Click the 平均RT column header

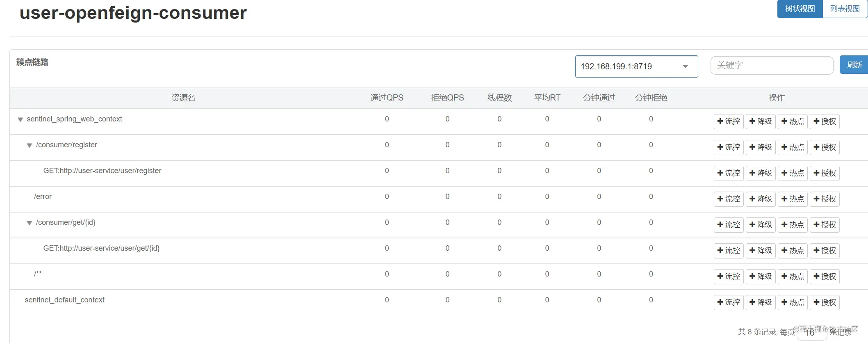pyautogui.click(x=547, y=98)
